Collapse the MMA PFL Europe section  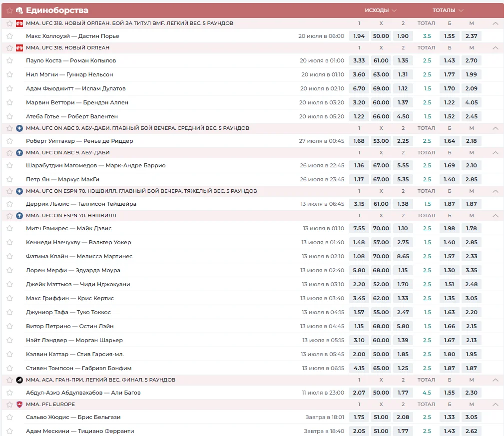point(495,405)
